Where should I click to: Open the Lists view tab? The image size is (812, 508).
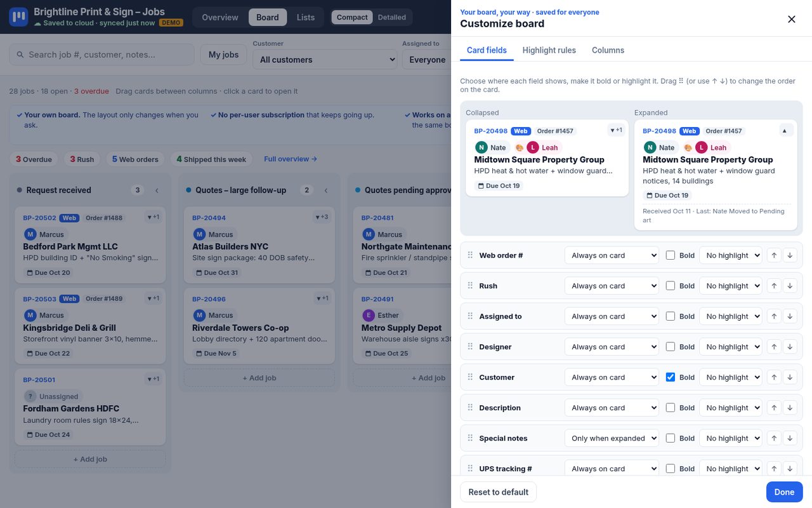click(x=306, y=17)
